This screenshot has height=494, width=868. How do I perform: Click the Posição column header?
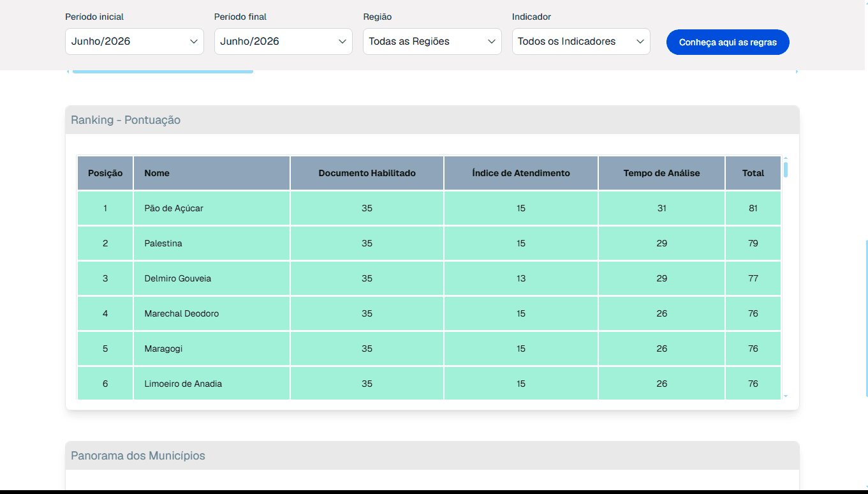pyautogui.click(x=105, y=173)
